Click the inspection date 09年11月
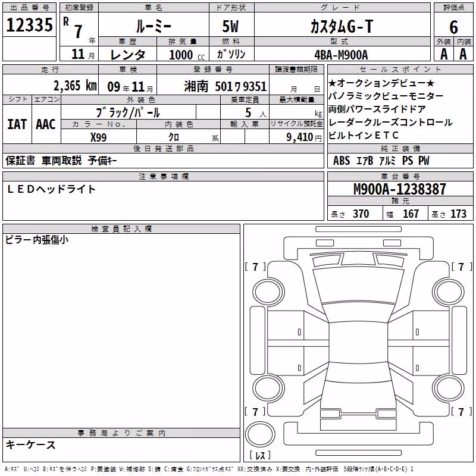This screenshot has height=476, width=476. tap(130, 87)
